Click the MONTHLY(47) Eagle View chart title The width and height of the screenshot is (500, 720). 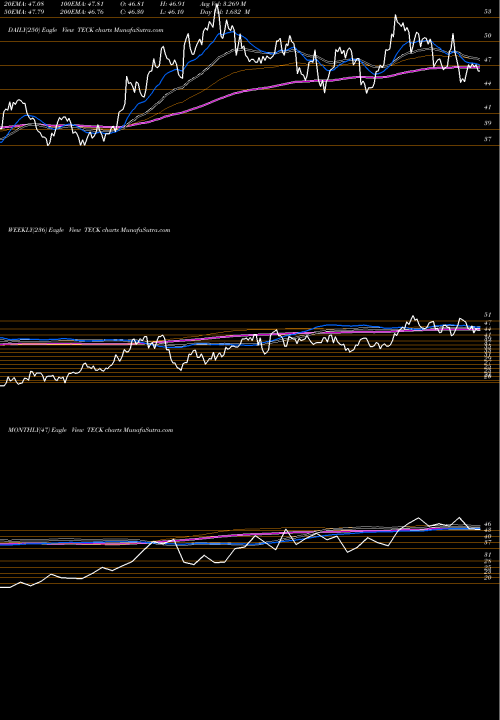click(x=90, y=430)
